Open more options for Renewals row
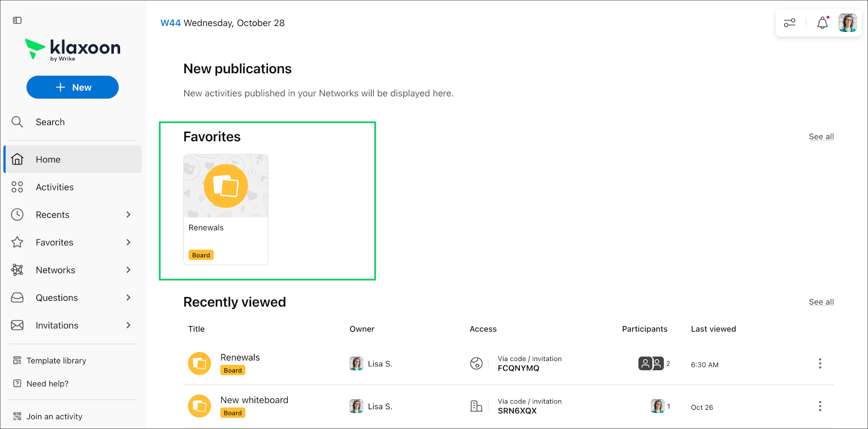Image resolution: width=868 pixels, height=429 pixels. pyautogui.click(x=820, y=363)
